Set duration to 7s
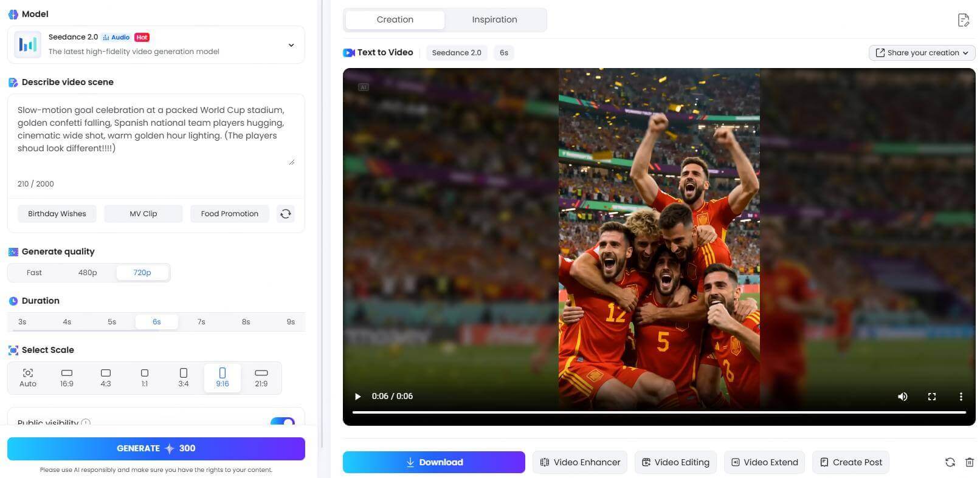The width and height of the screenshot is (980, 478). point(201,322)
